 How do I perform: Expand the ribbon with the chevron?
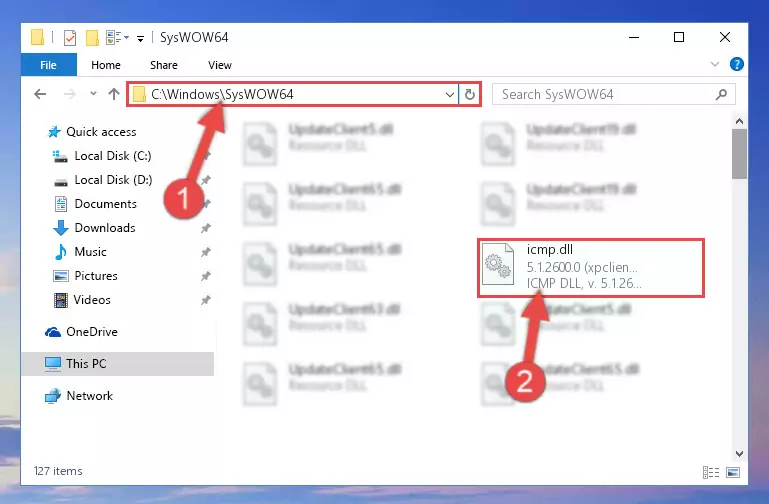click(x=715, y=64)
